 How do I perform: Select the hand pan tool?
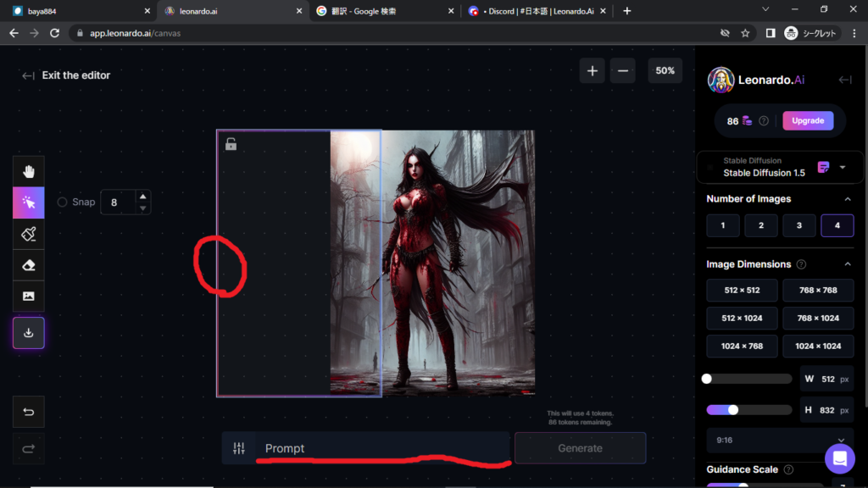29,172
